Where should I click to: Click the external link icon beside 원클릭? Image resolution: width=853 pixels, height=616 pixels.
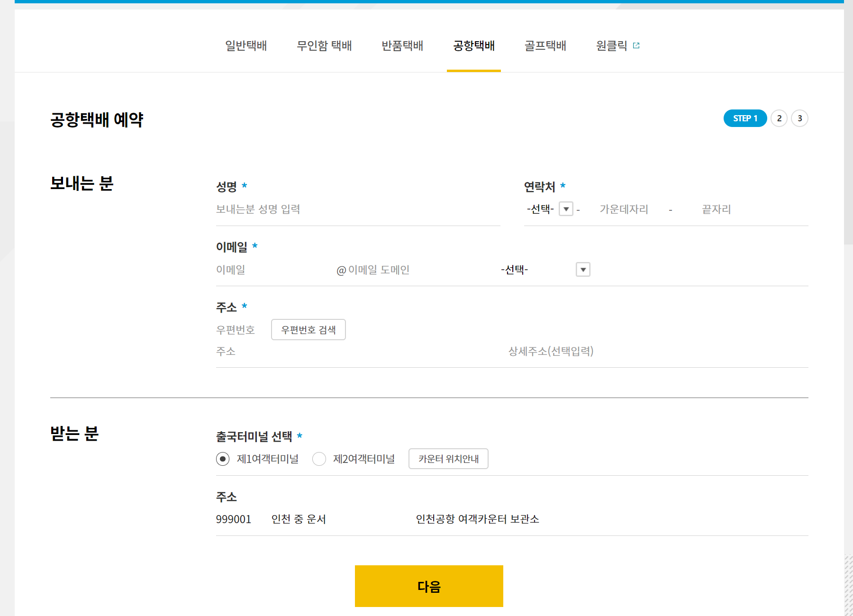(636, 45)
